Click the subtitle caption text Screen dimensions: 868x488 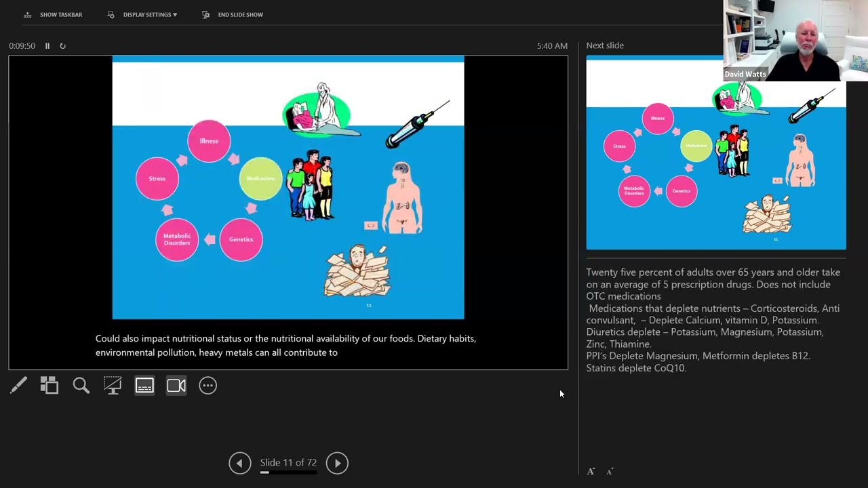click(285, 345)
